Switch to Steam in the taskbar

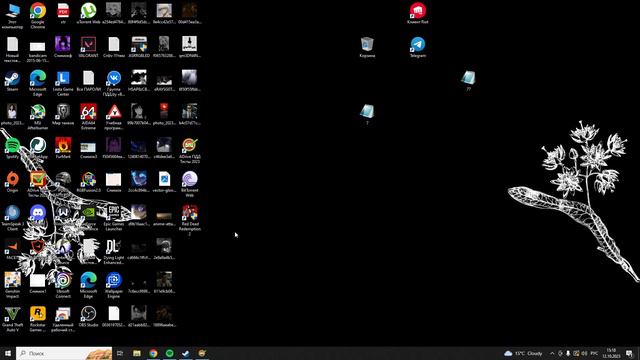pos(186,353)
